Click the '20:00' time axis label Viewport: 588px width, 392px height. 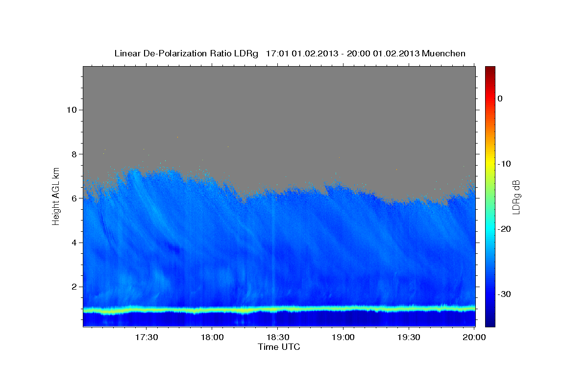[x=474, y=338]
